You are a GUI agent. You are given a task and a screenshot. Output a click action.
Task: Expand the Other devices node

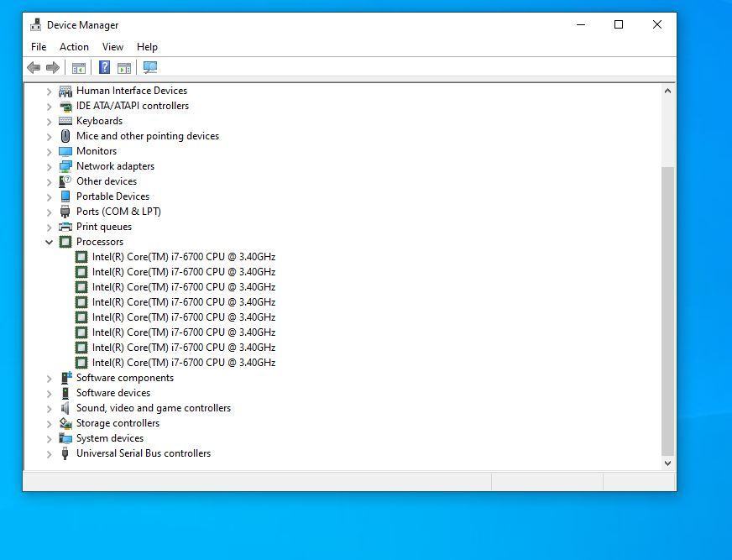pos(49,182)
